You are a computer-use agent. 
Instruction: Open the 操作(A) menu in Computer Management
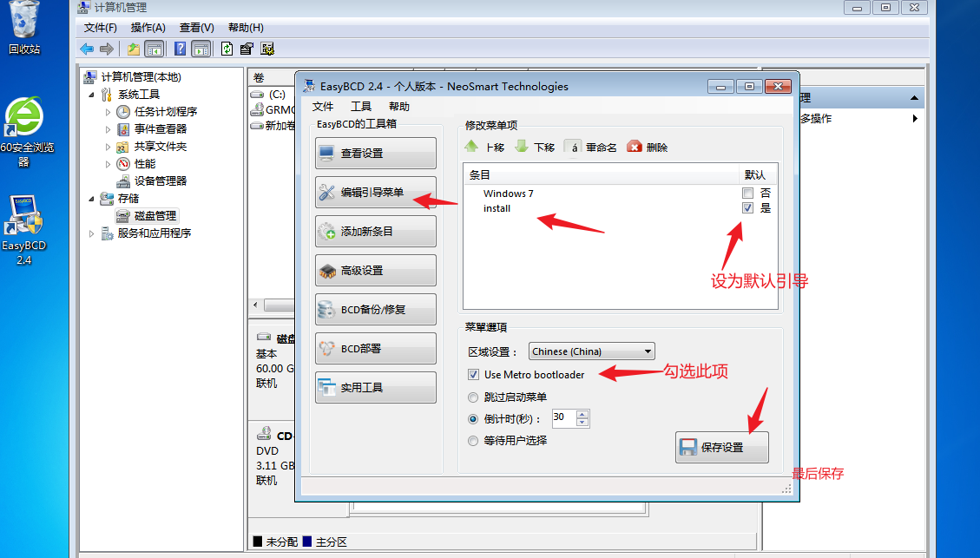[x=148, y=28]
